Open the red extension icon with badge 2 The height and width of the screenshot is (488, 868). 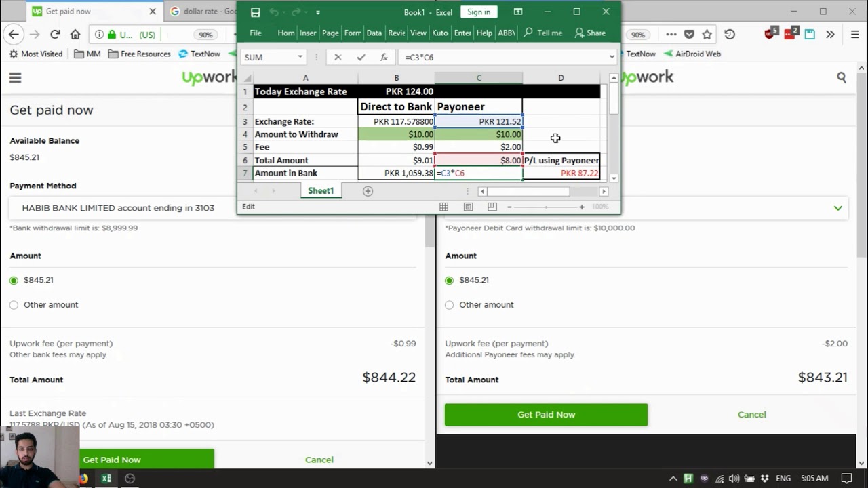click(x=791, y=33)
